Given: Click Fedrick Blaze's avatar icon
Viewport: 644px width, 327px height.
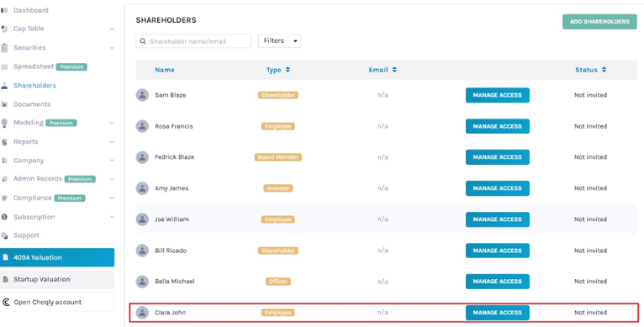Looking at the screenshot, I should pyautogui.click(x=142, y=157).
